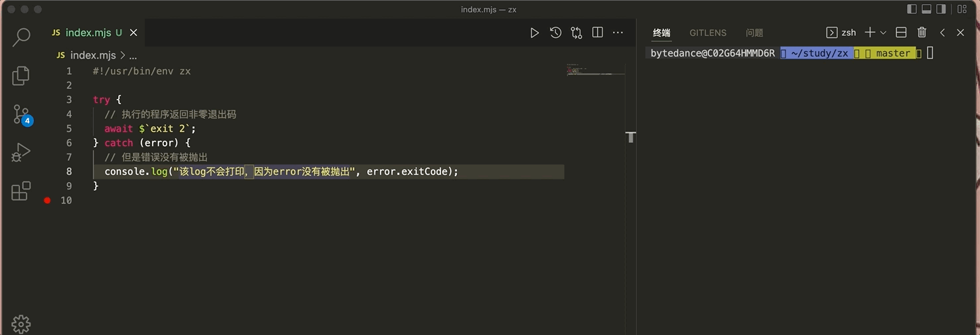
Task: Click error.exitCode on line 8
Action: pos(408,171)
